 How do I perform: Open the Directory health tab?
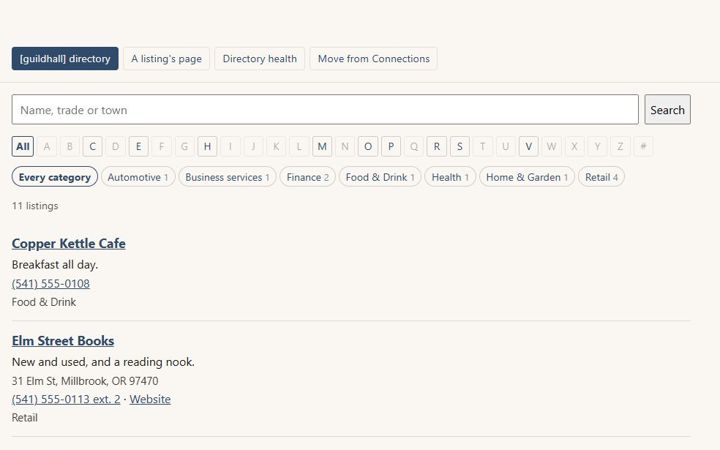[259, 59]
